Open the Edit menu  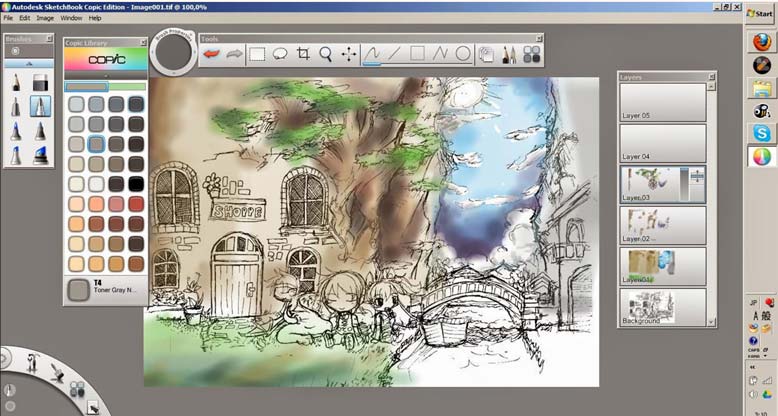click(x=25, y=18)
